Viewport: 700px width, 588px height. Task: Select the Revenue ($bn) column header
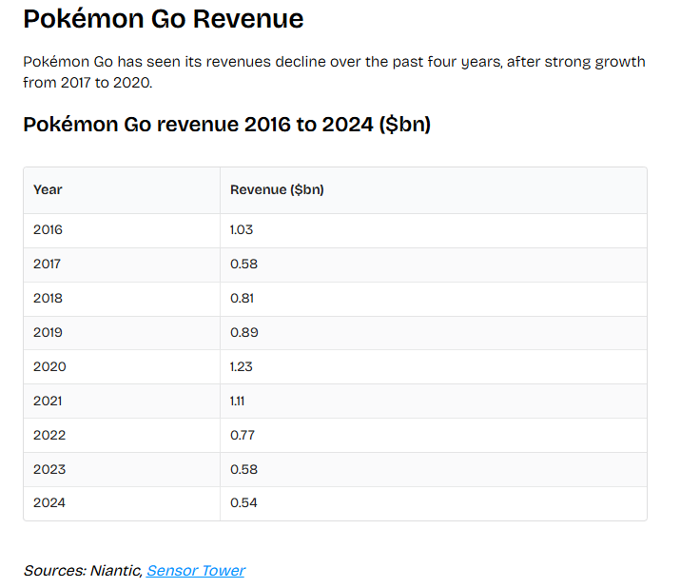click(x=277, y=189)
